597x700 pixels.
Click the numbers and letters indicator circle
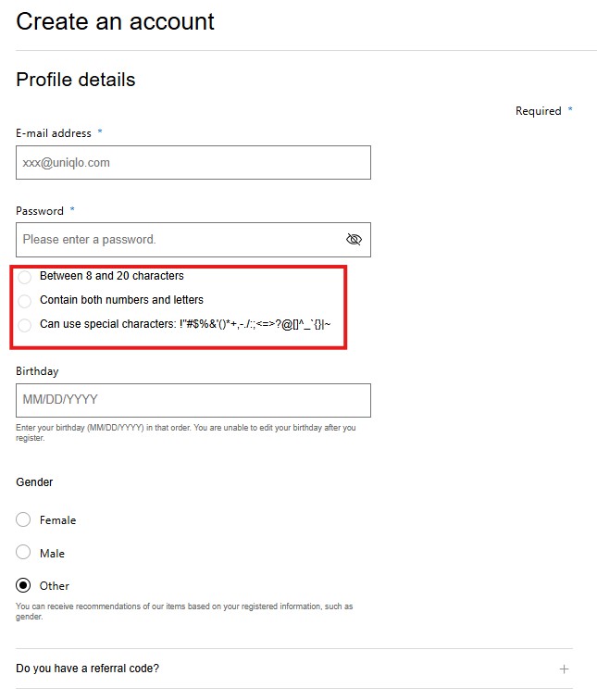(24, 301)
